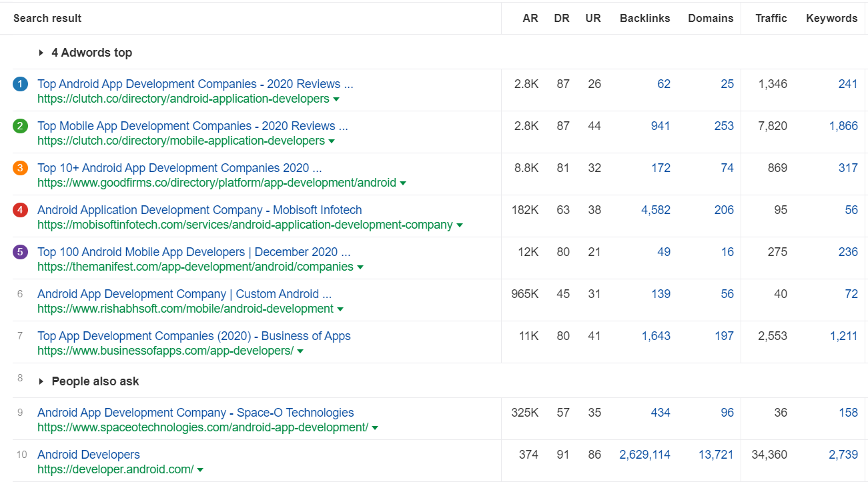Image resolution: width=868 pixels, height=490 pixels.
Task: Click the 2,629,114 backlinks value
Action: 644,454
